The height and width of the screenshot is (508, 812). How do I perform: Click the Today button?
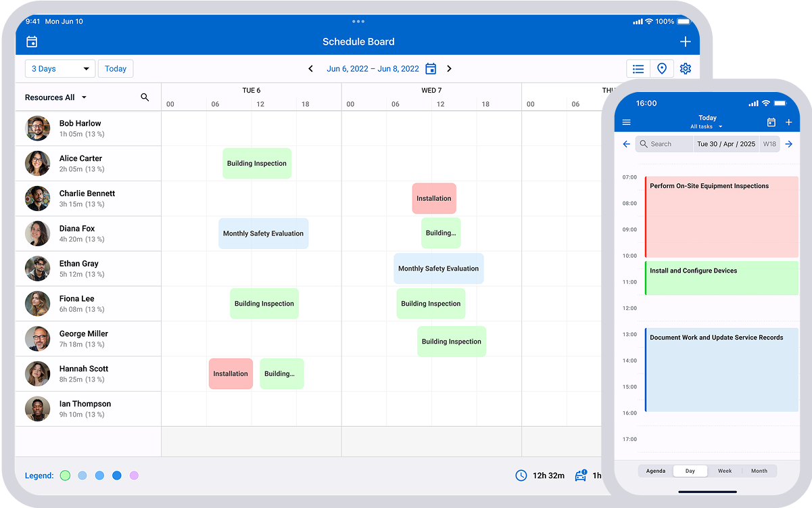tap(115, 68)
